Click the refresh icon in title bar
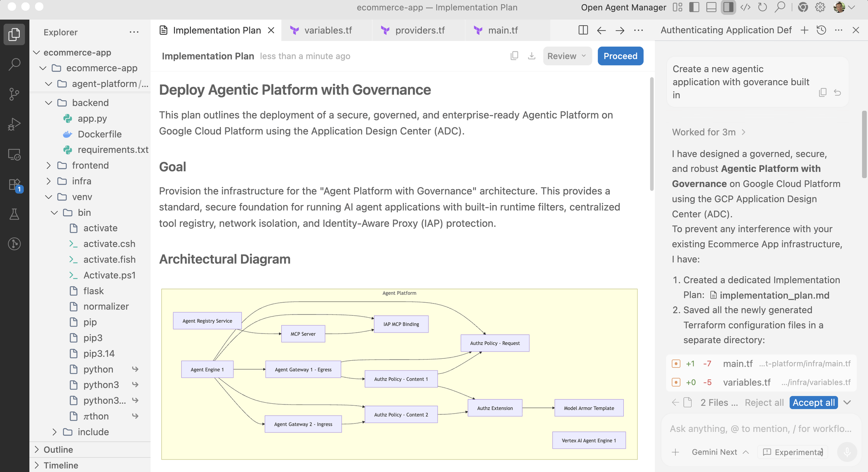This screenshot has height=472, width=868. (763, 7)
